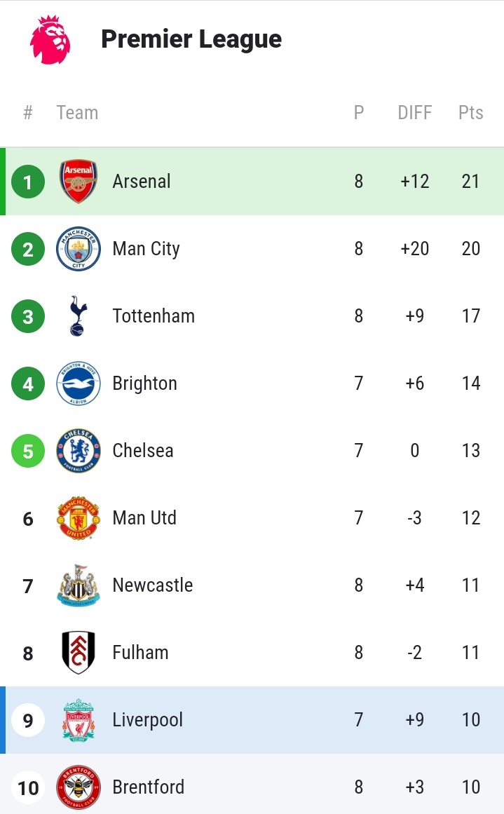This screenshot has height=814, width=504.
Task: Open the Brighton seagull badge
Action: tap(79, 383)
